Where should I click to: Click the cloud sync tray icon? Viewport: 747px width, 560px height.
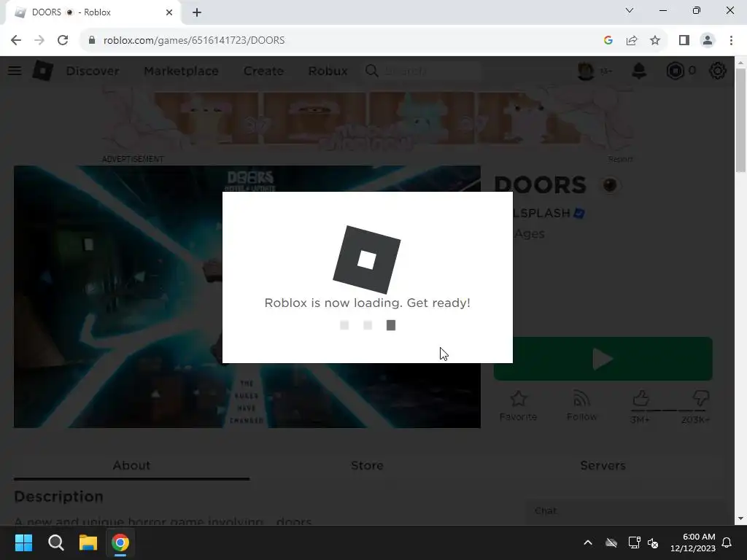(611, 542)
